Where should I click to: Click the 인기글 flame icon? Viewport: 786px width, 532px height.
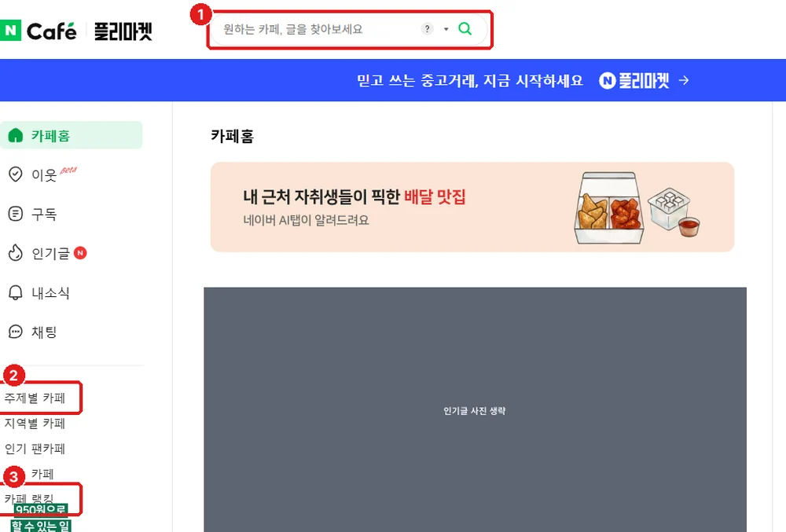point(16,253)
